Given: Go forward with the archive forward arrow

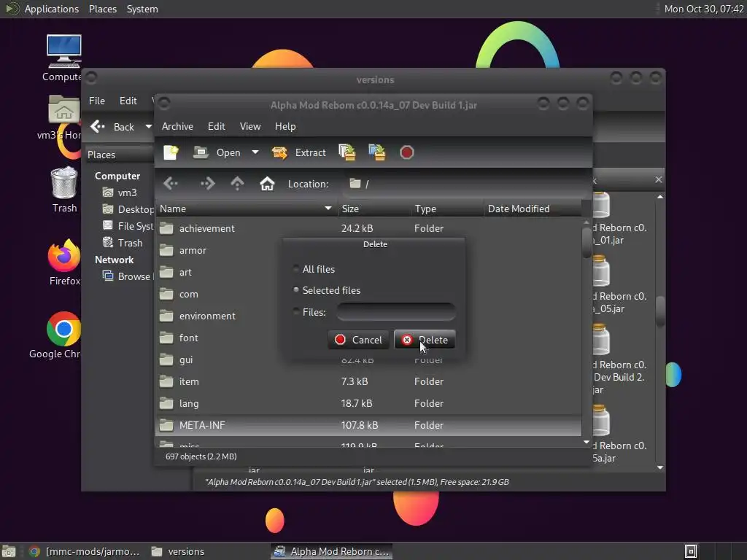Looking at the screenshot, I should click(207, 184).
